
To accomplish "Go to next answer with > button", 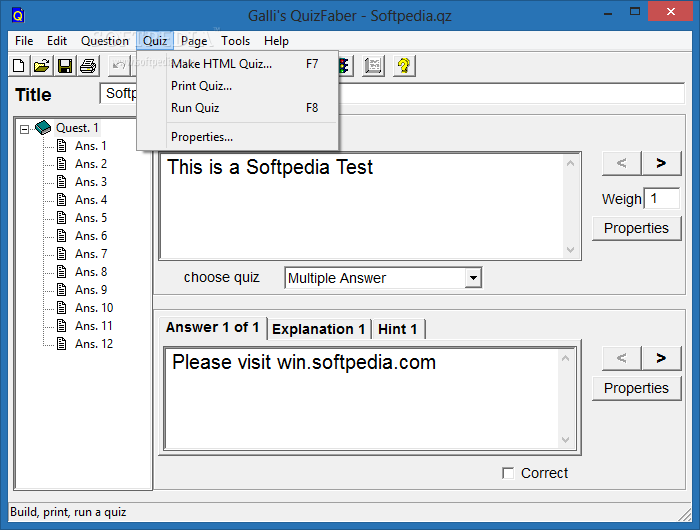I will point(661,358).
